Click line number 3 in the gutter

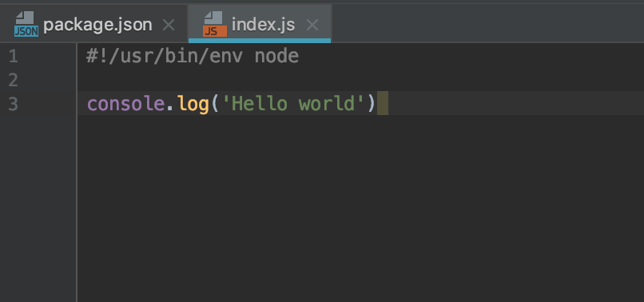pos(13,104)
